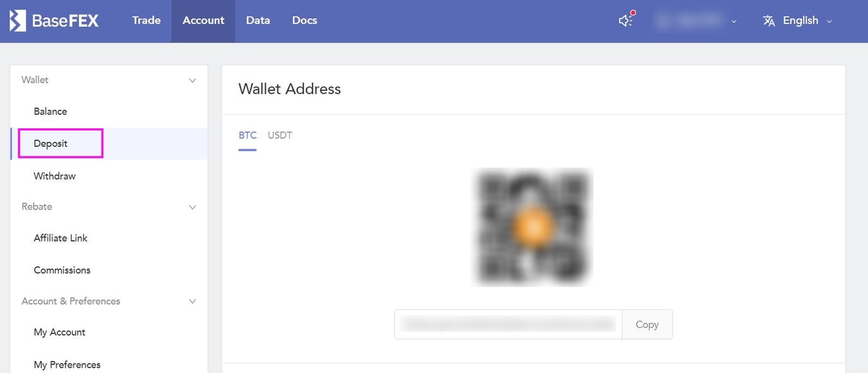Image resolution: width=868 pixels, height=373 pixels.
Task: Open the blurred user account dropdown
Action: pyautogui.click(x=696, y=21)
